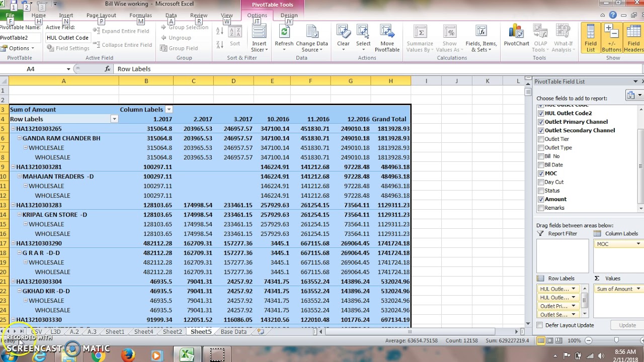The height and width of the screenshot is (362, 644).
Task: Expand the Name Box dropdown
Action: [68, 69]
